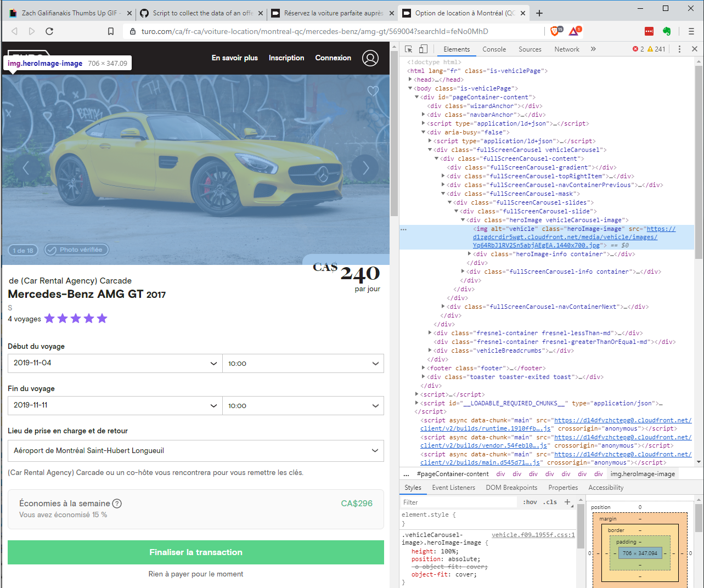Switch to the Network tab in DevTools
The width and height of the screenshot is (704, 588).
566,49
